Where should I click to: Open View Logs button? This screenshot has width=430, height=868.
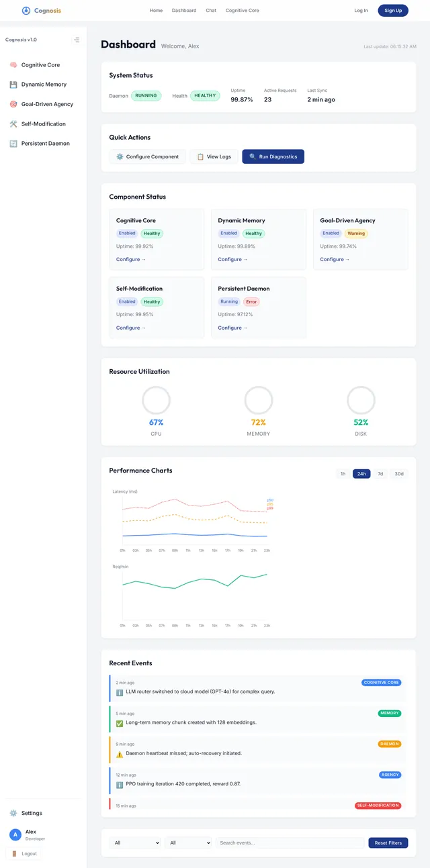pyautogui.click(x=214, y=156)
